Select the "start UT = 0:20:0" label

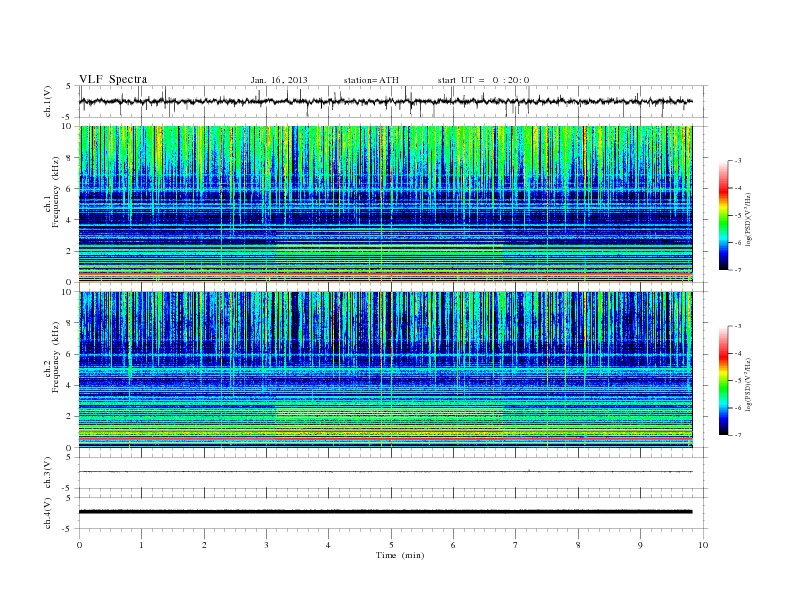tap(483, 80)
